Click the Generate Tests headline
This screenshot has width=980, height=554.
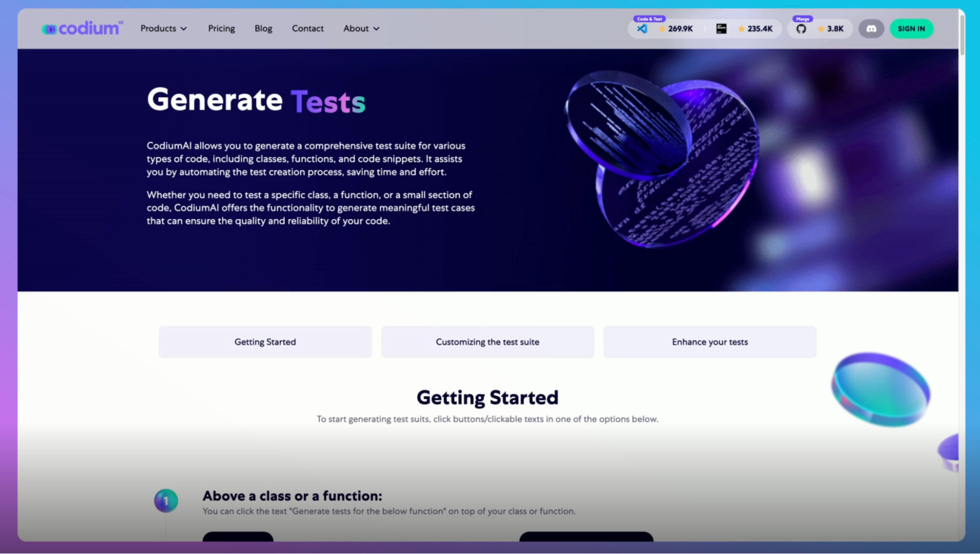[256, 100]
